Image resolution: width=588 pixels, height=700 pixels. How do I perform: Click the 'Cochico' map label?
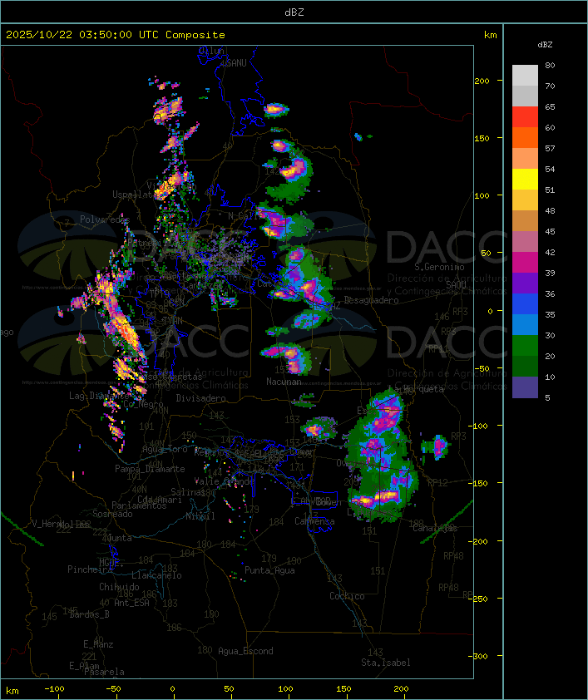coord(347,596)
